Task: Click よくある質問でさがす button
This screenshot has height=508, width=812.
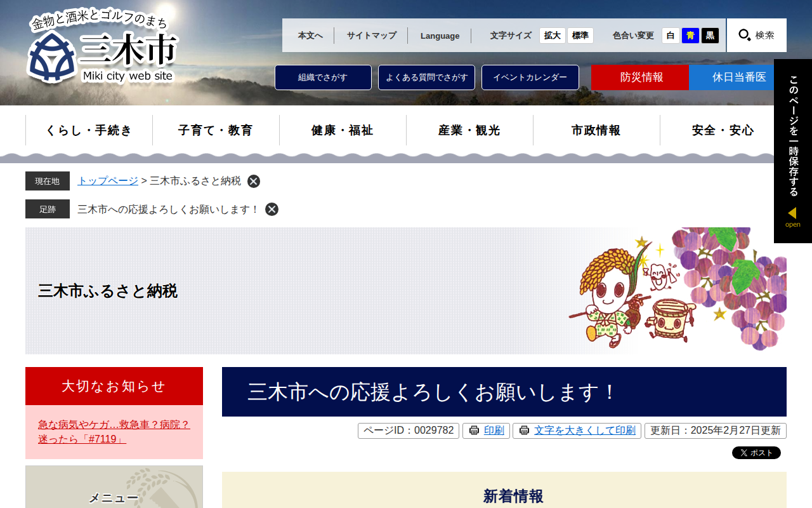Action: 426,77
